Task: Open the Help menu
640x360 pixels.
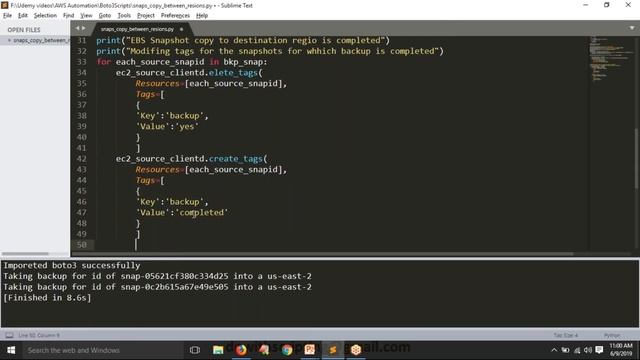Action: pos(202,16)
